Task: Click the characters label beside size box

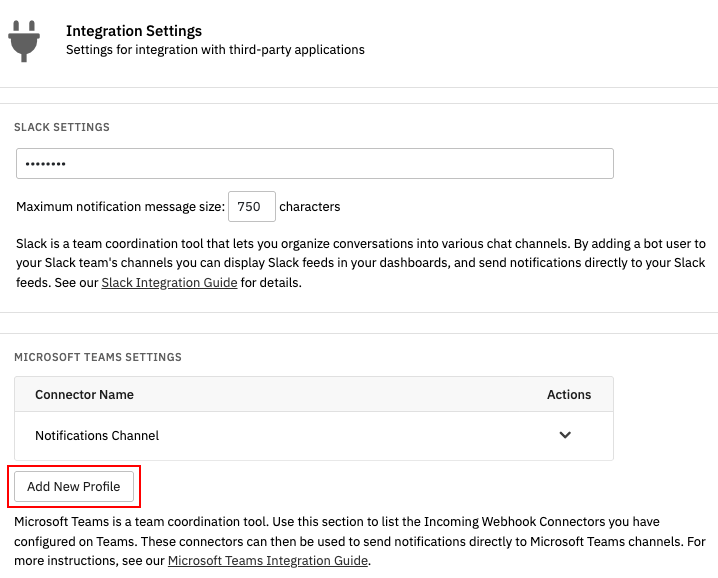Action: pyautogui.click(x=310, y=207)
